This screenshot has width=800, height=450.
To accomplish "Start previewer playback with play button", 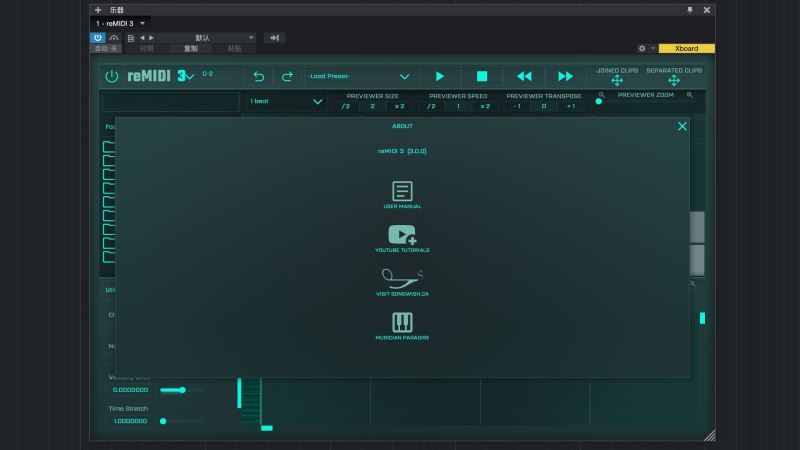I will [x=439, y=77].
